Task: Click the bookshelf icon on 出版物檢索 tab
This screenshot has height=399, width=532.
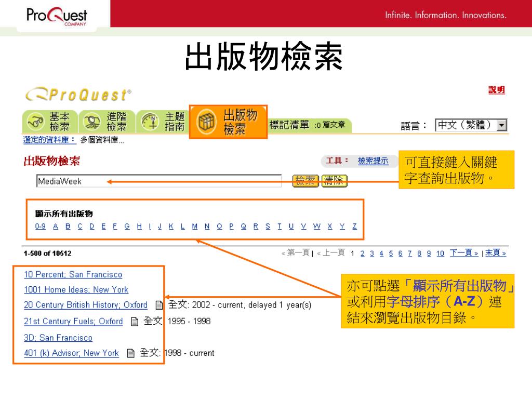Action: (206, 122)
